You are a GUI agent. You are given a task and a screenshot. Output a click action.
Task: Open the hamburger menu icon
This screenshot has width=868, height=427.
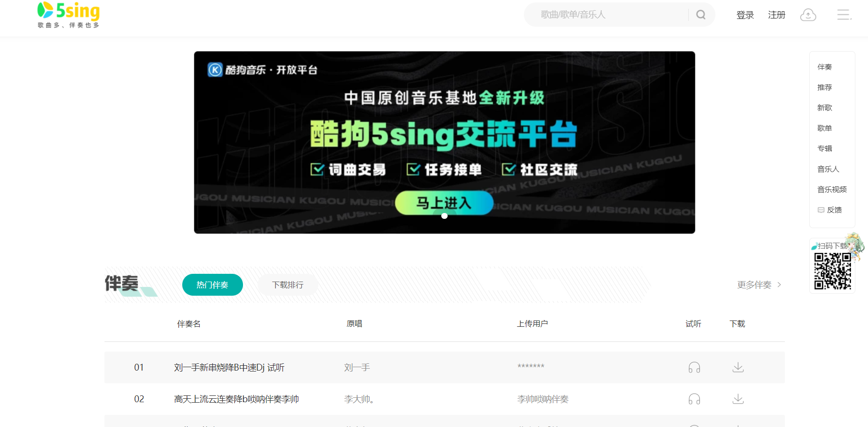[844, 15]
